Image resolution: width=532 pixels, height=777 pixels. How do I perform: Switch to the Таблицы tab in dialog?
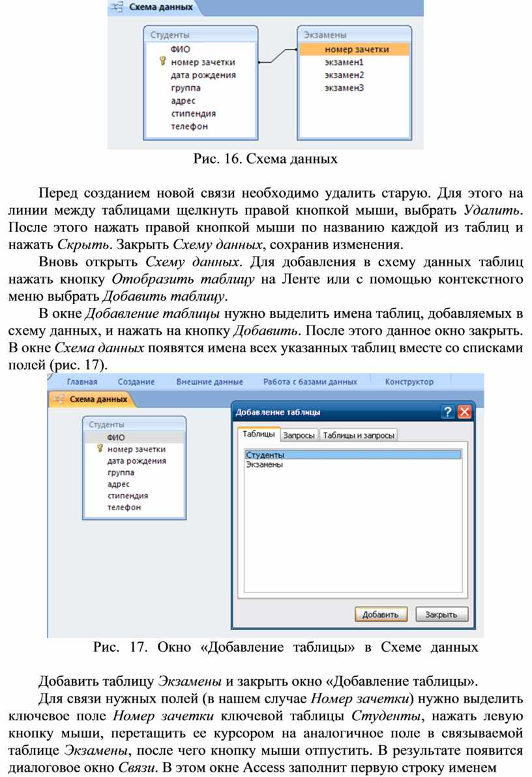pos(258,434)
